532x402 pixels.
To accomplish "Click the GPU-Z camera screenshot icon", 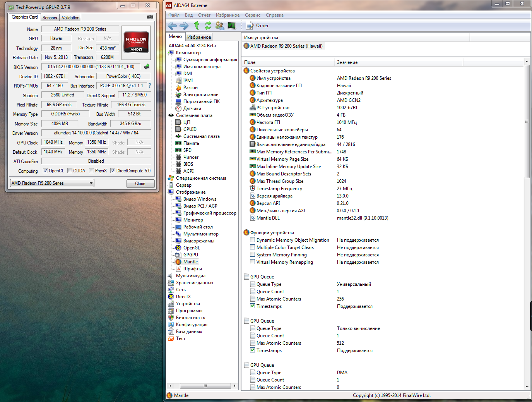I will 150,17.
